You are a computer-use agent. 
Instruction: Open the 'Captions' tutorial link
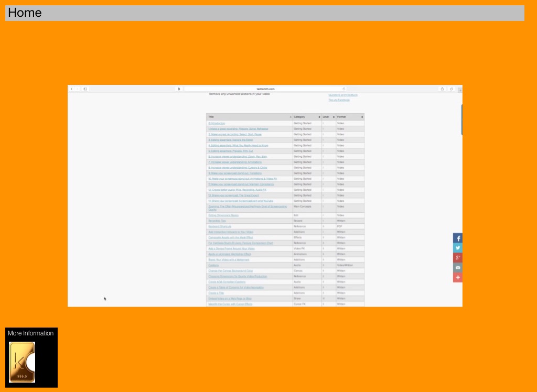coord(213,265)
